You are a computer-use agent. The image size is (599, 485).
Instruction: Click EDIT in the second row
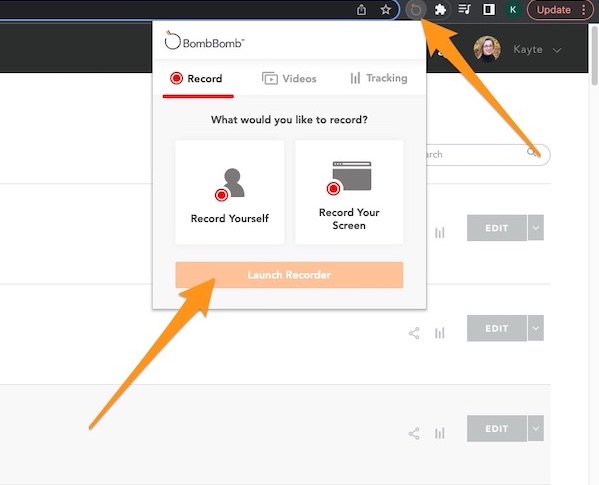(497, 328)
